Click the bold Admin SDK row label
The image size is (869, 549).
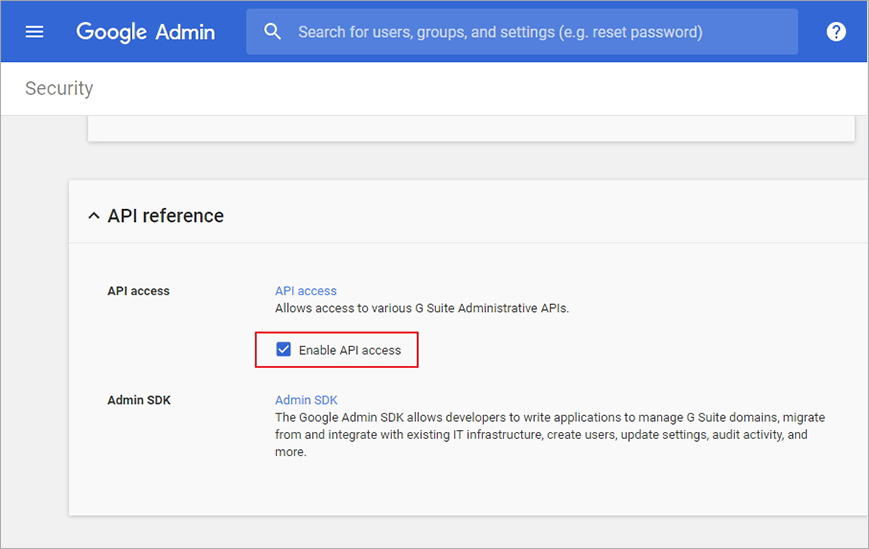point(139,400)
